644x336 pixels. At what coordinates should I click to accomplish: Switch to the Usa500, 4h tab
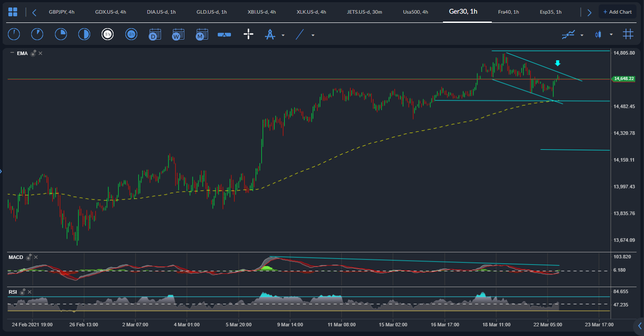point(415,12)
